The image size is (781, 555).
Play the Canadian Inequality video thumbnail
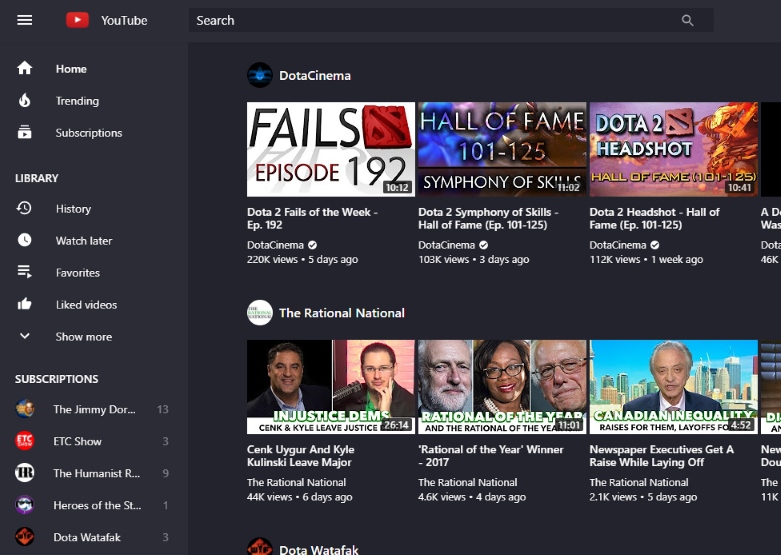tap(673, 387)
